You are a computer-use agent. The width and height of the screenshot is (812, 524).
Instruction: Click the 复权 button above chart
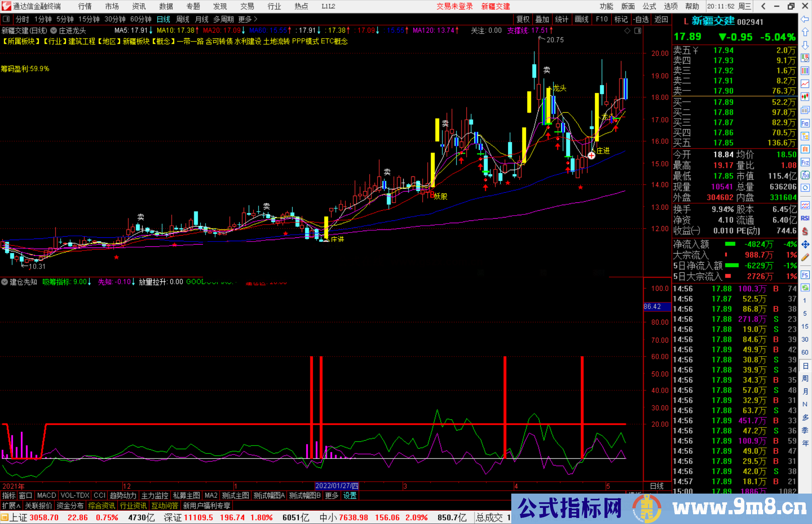coord(523,19)
